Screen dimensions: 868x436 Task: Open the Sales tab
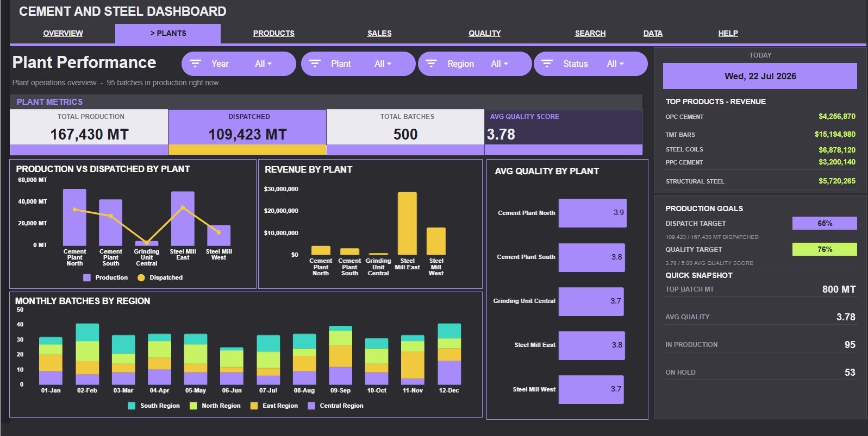coord(379,33)
